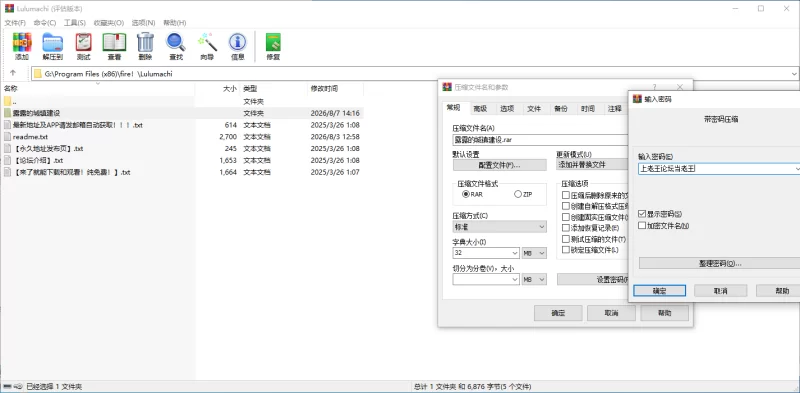Open the 收藏夹(O) menu

coord(109,23)
